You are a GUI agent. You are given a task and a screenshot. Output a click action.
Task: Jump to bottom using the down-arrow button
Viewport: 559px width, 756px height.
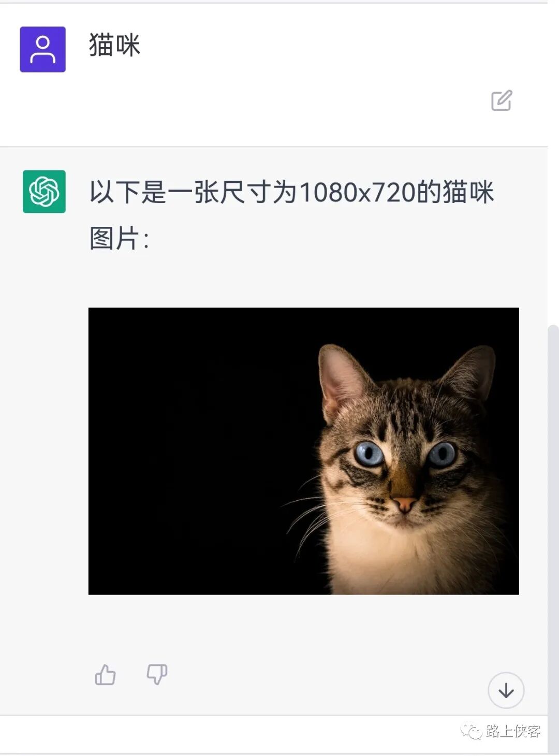[506, 690]
